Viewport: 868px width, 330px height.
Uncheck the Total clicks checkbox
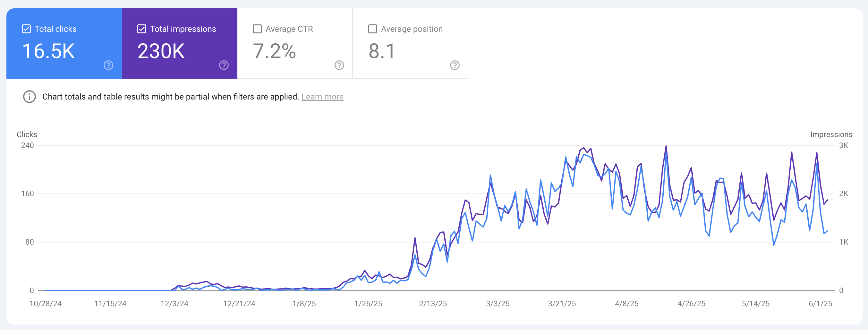point(26,29)
